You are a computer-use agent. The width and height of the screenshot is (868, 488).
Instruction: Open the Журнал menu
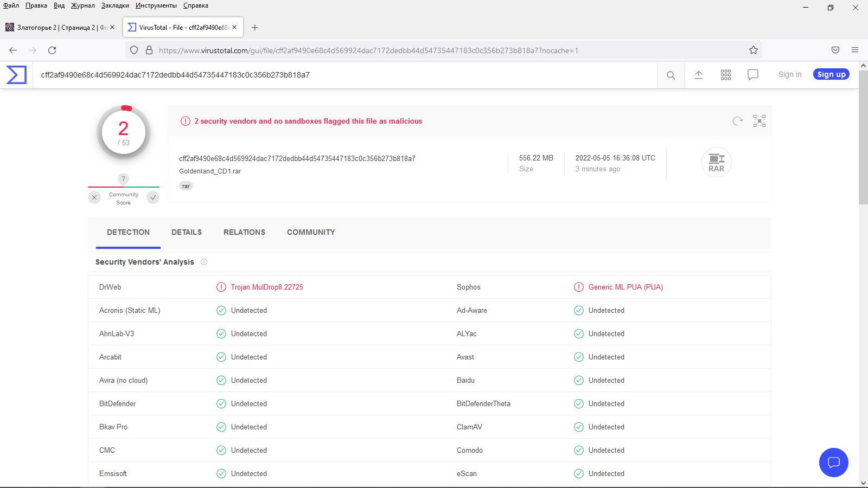pyautogui.click(x=82, y=5)
